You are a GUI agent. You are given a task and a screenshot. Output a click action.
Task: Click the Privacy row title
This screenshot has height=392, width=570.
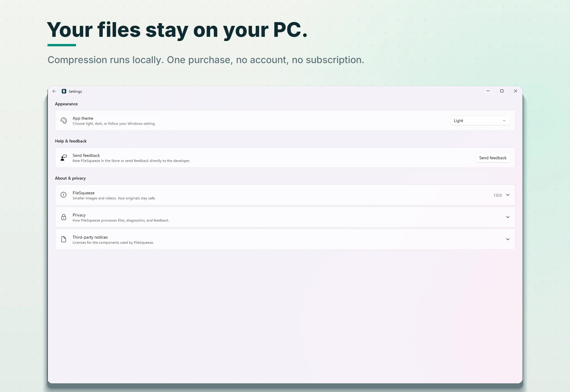[x=79, y=215]
